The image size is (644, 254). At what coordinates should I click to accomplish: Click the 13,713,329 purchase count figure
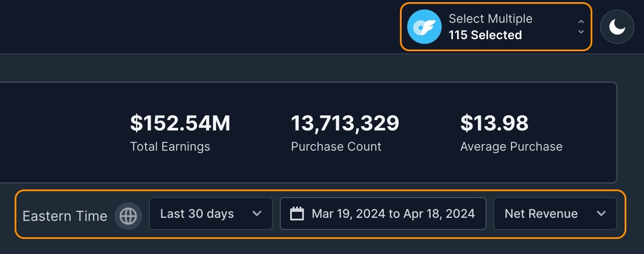345,123
